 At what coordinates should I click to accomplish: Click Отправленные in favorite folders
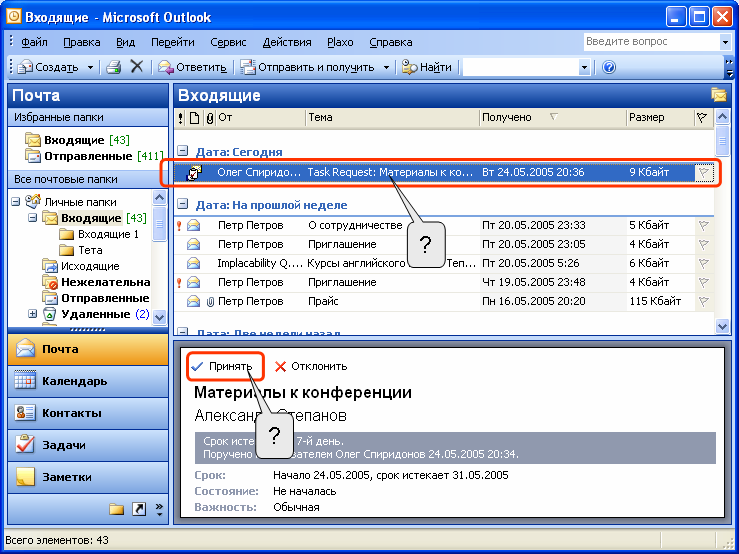[94, 156]
